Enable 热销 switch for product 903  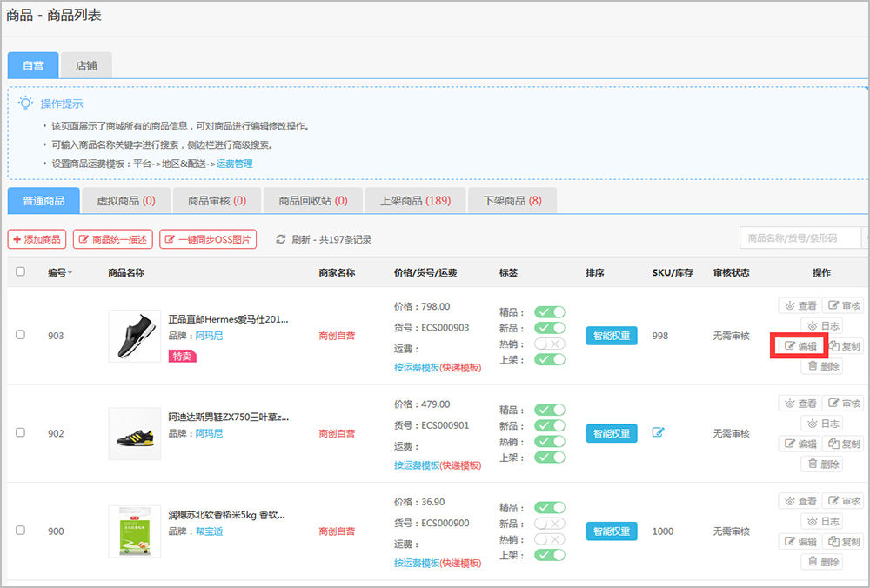coord(550,344)
